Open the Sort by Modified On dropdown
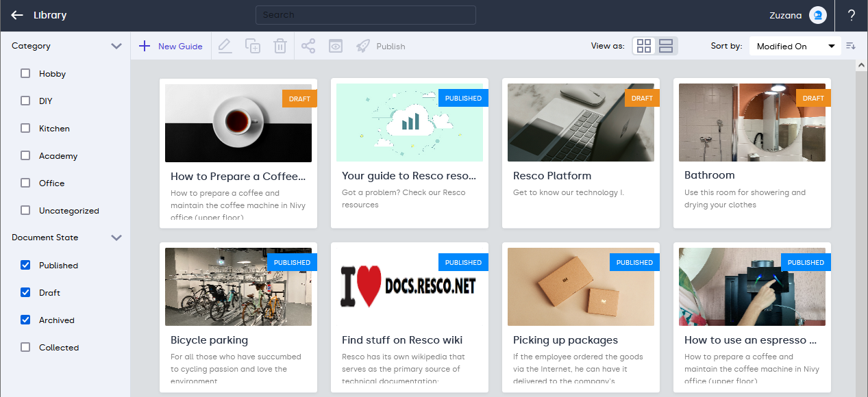This screenshot has height=397, width=868. (x=795, y=46)
